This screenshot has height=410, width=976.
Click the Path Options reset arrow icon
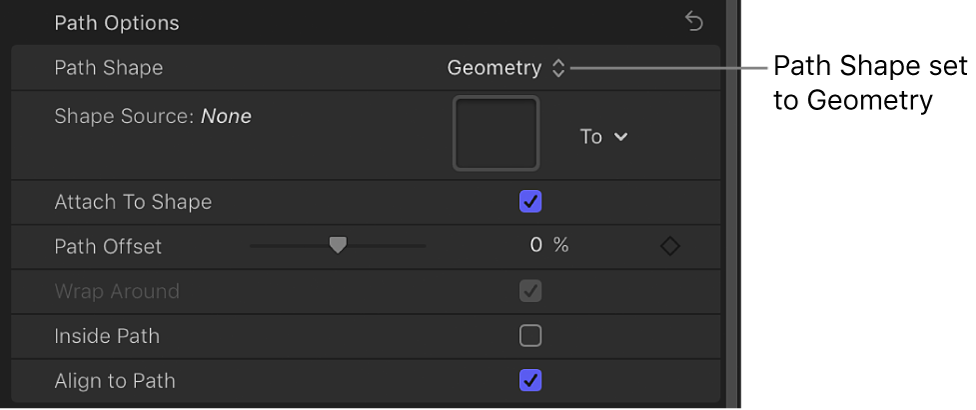coord(694,21)
